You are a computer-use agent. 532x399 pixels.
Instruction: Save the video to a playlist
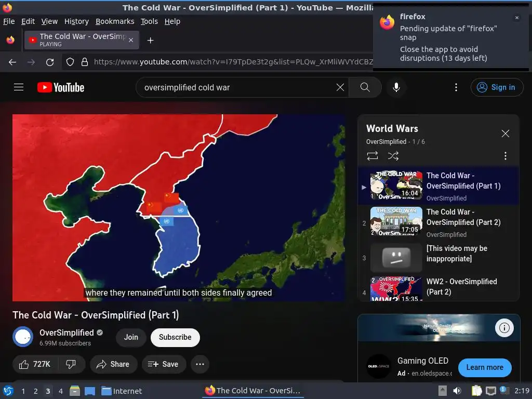click(164, 364)
